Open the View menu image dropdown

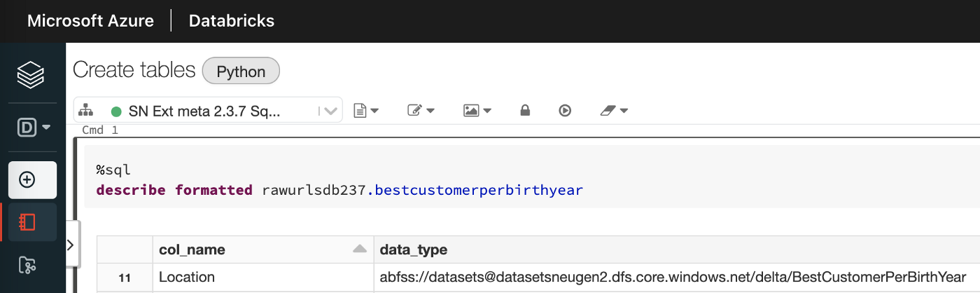(x=477, y=111)
